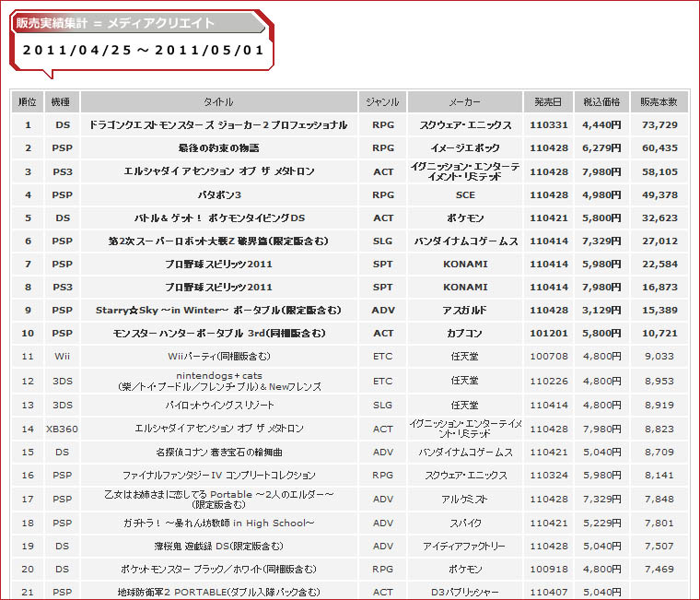The width and height of the screenshot is (700, 600).
Task: Select title バトル&ゲット! ポケモンタイピングDS
Action: pos(219,218)
